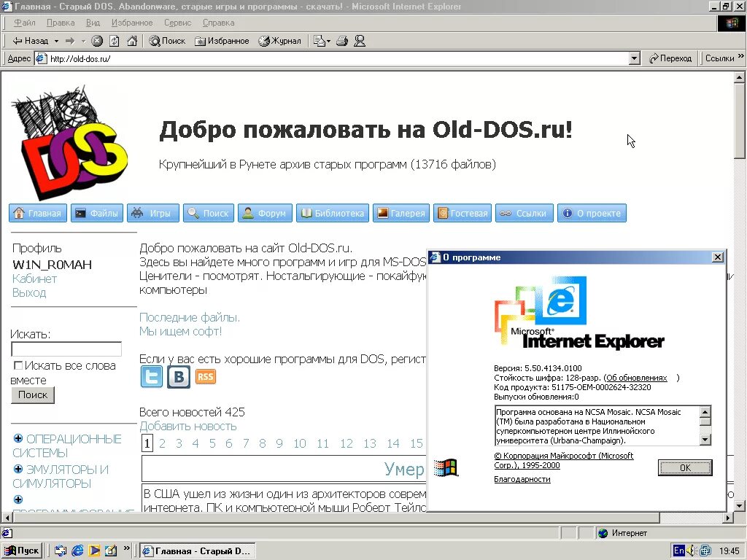Open the Гостевая navigation button

[x=462, y=213]
